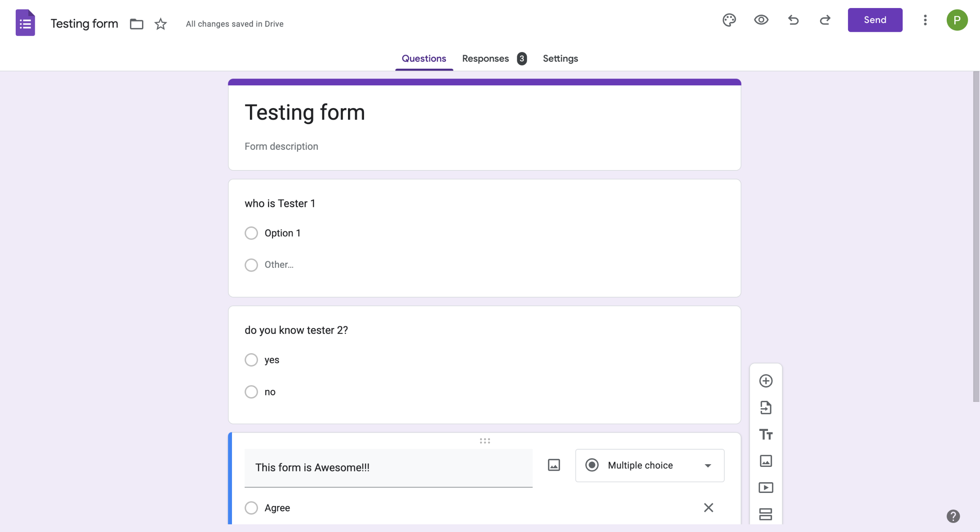
Task: Preview the form with eye icon
Action: [x=761, y=20]
